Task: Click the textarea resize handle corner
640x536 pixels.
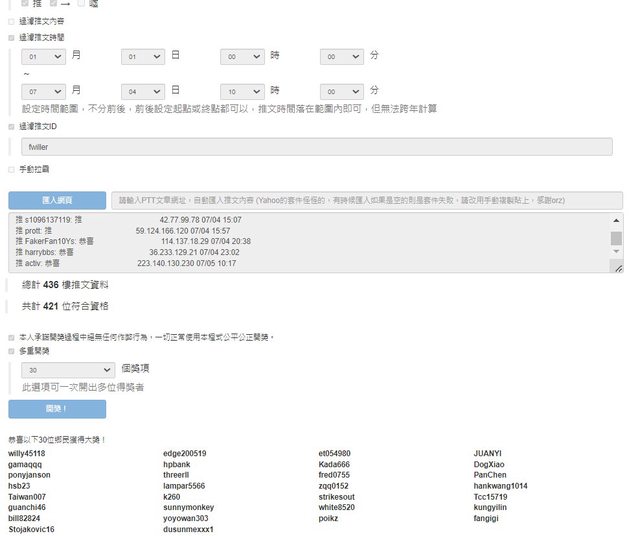Action: click(x=617, y=269)
